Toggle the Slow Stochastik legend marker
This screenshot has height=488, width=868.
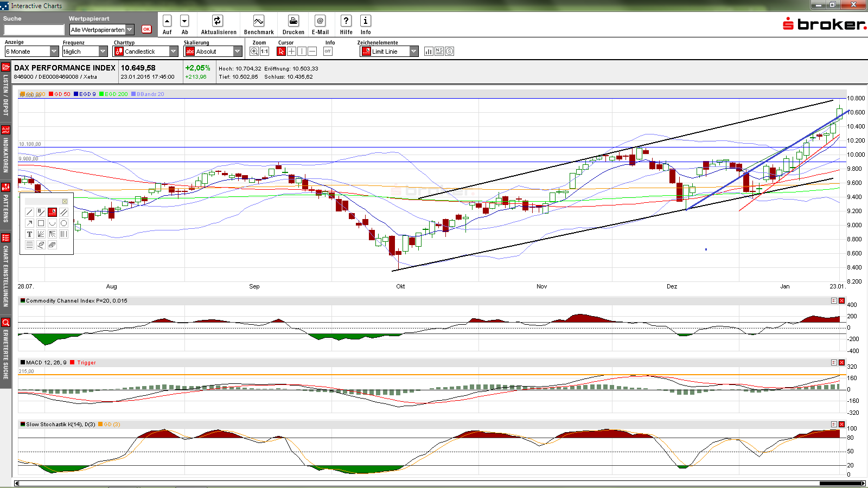click(x=23, y=424)
